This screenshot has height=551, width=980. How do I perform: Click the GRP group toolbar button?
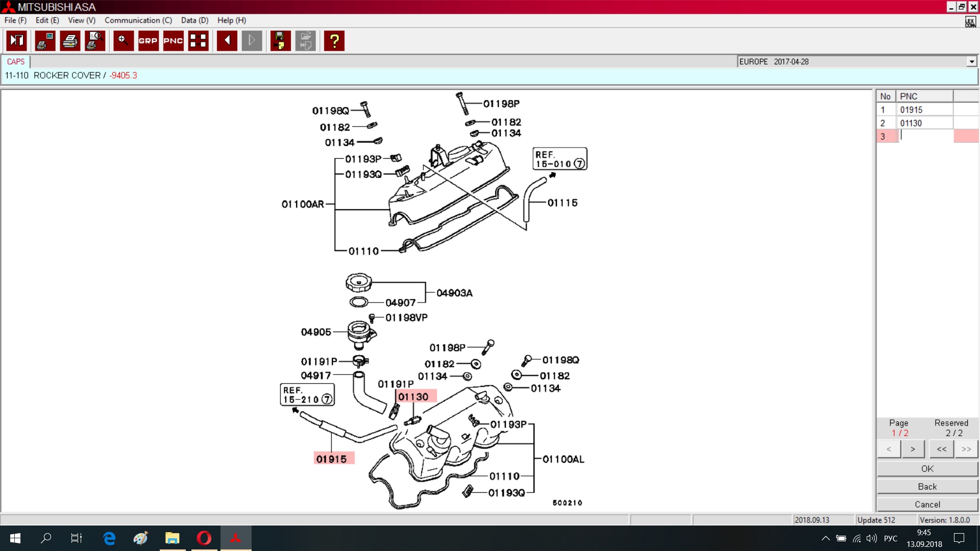click(x=148, y=41)
